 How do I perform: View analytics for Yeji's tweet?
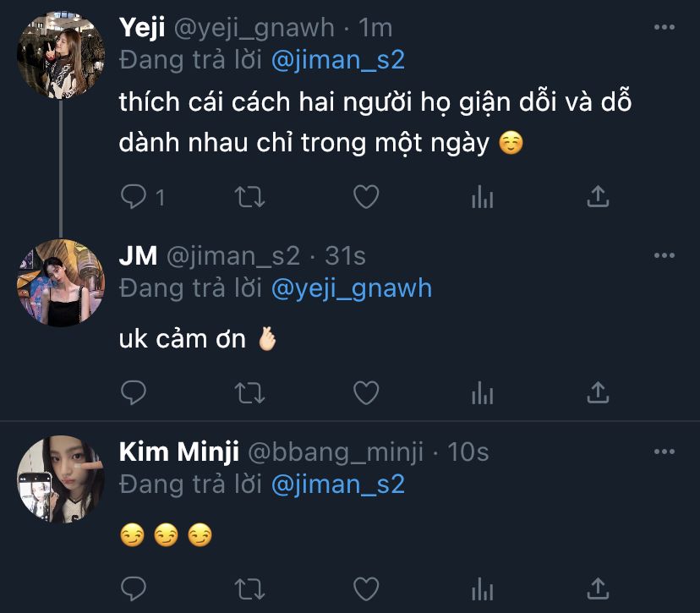point(482,197)
